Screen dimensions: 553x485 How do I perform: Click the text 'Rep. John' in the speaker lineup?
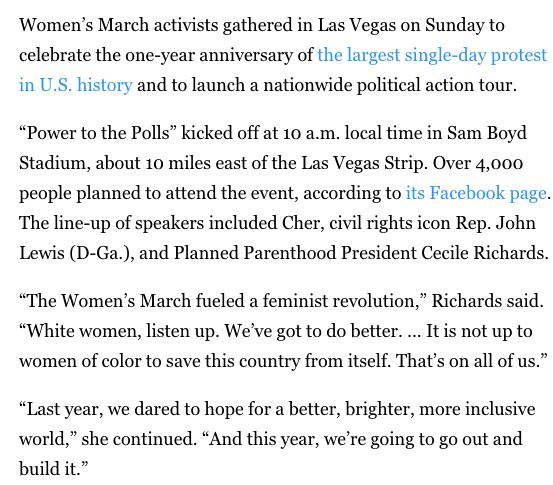pyautogui.click(x=496, y=223)
